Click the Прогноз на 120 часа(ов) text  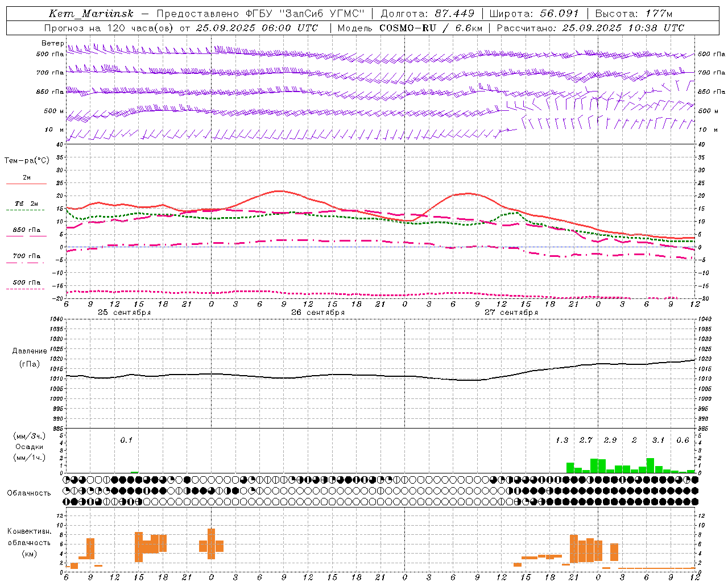[x=109, y=28]
